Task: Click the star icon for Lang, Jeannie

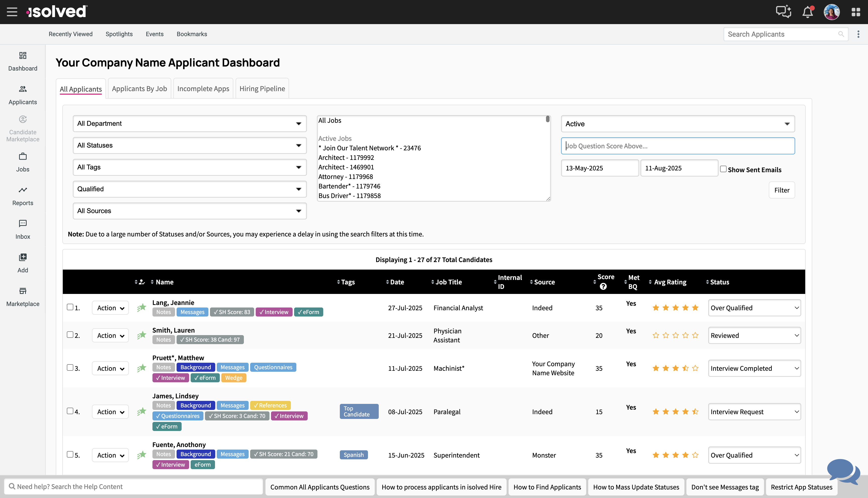Action: pos(142,307)
